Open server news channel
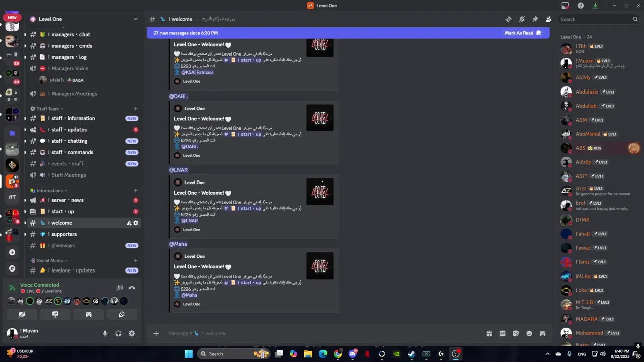The width and height of the screenshot is (644, 362). point(84,200)
